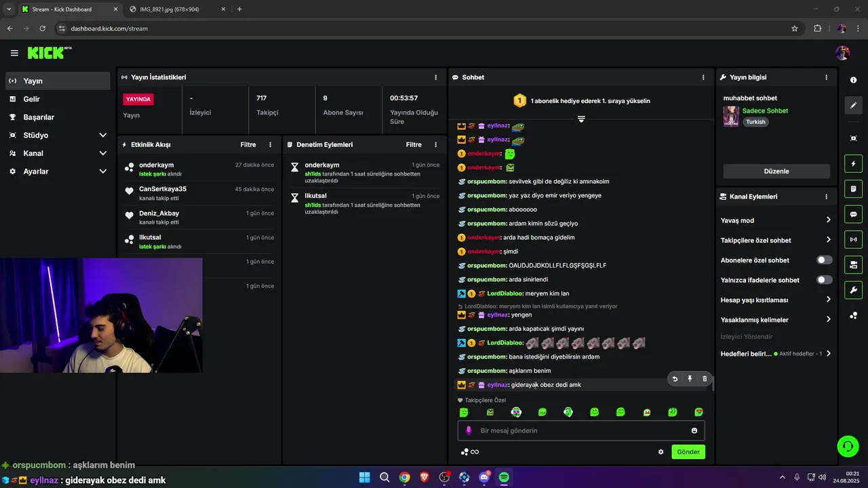Open Yasaklanmış kelimeler settings

click(x=776, y=319)
